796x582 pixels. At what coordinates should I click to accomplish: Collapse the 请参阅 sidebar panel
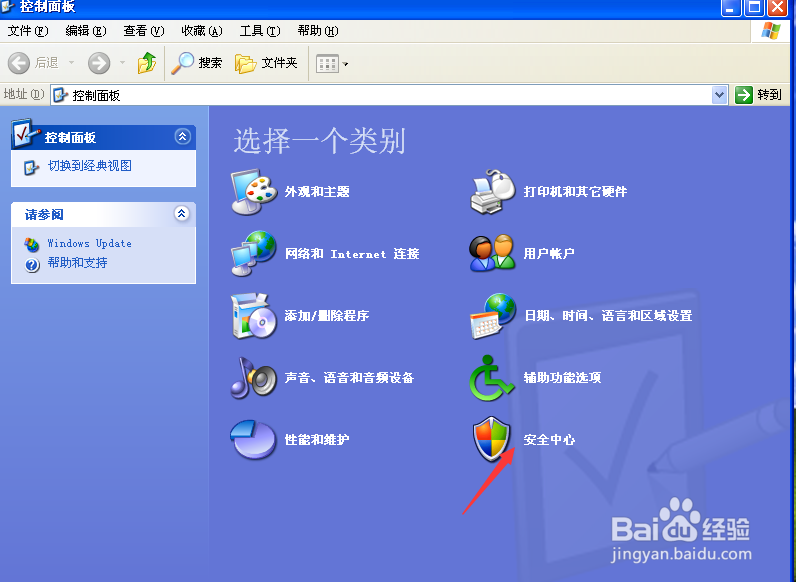coord(182,213)
